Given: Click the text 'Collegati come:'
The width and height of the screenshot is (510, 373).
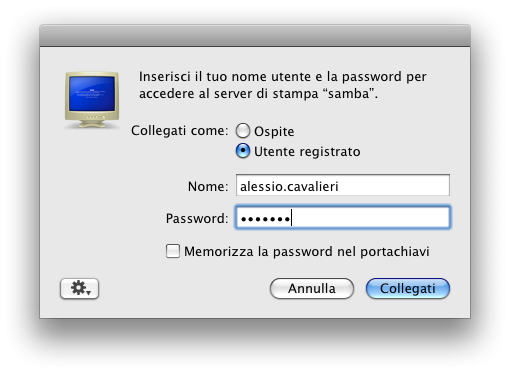Looking at the screenshot, I should 179,131.
